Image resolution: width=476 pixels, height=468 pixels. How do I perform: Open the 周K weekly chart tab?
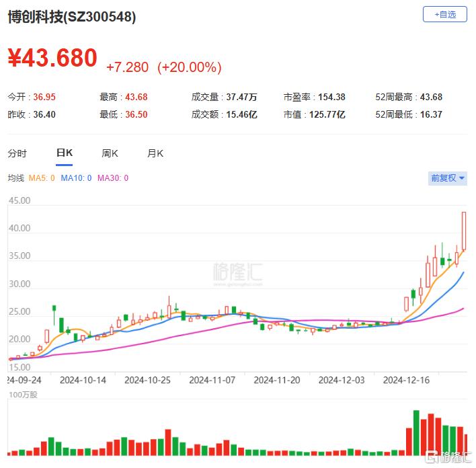(x=110, y=153)
